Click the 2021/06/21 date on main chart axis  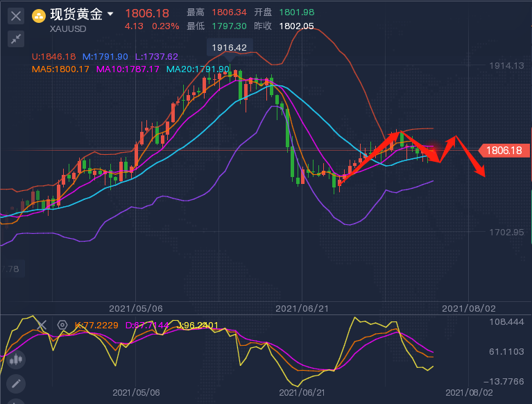pos(302,307)
